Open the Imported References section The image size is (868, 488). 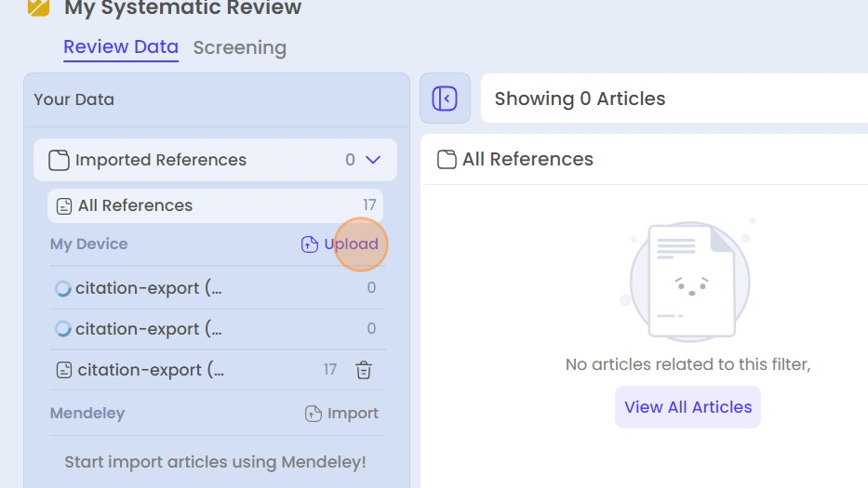(x=215, y=160)
